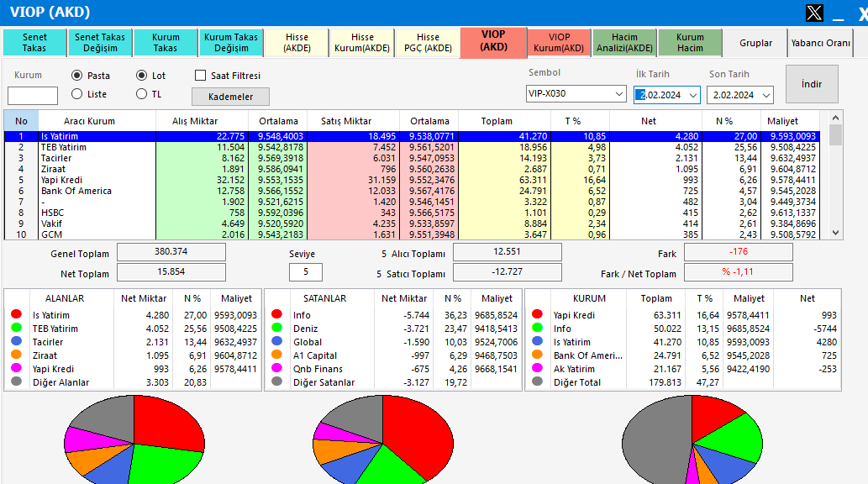Click orange dot beside Bank Of Ameri... in KURUM
The height and width of the screenshot is (484, 868).
coord(537,355)
